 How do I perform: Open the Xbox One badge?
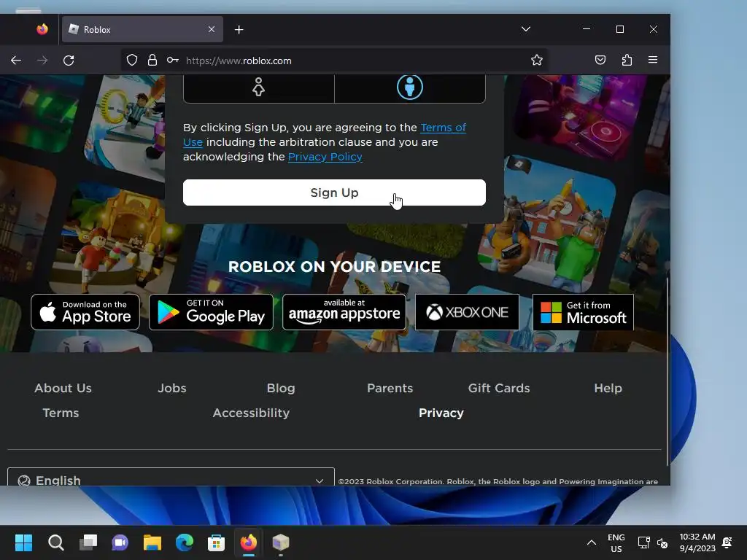point(467,312)
